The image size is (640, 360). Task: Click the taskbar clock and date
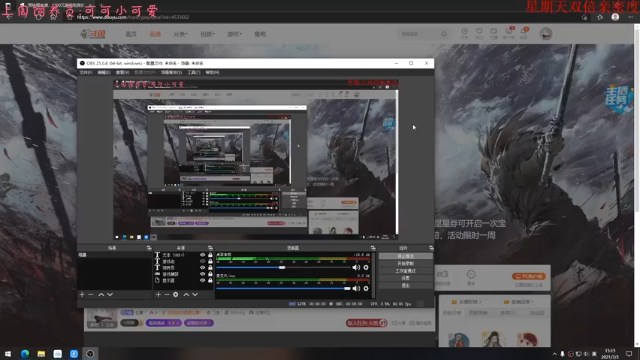point(610,353)
